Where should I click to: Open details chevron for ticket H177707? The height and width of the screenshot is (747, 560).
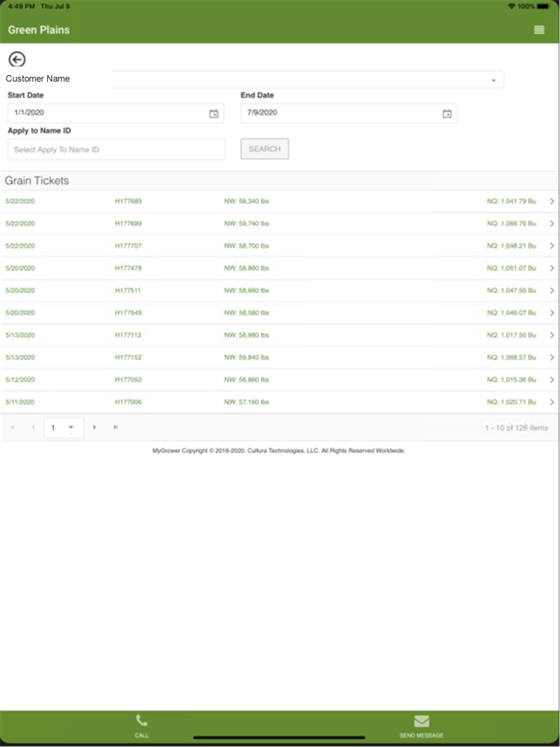click(552, 246)
